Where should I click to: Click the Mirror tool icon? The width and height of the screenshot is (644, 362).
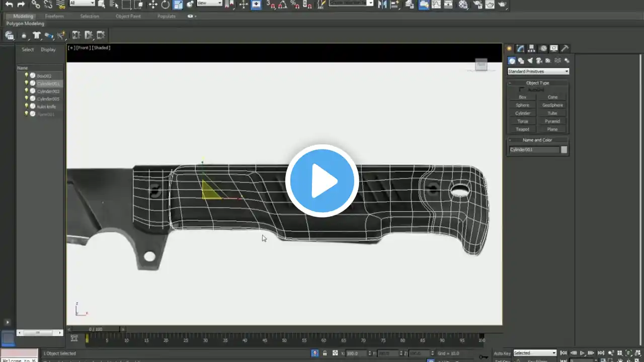(382, 4)
